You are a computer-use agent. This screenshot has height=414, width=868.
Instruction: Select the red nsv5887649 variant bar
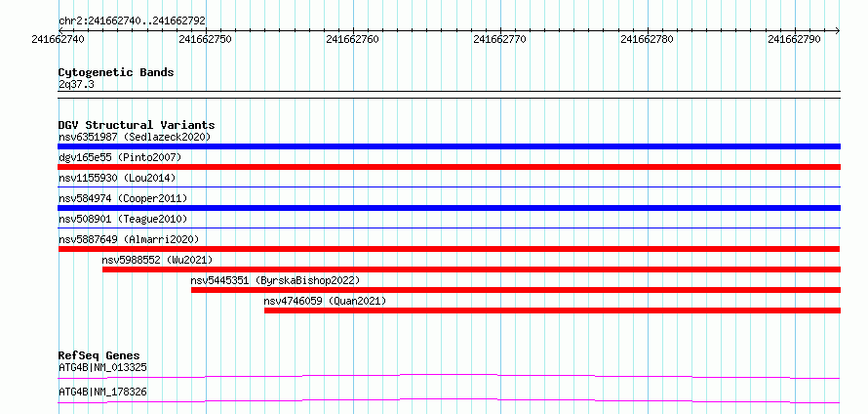pyautogui.click(x=449, y=249)
